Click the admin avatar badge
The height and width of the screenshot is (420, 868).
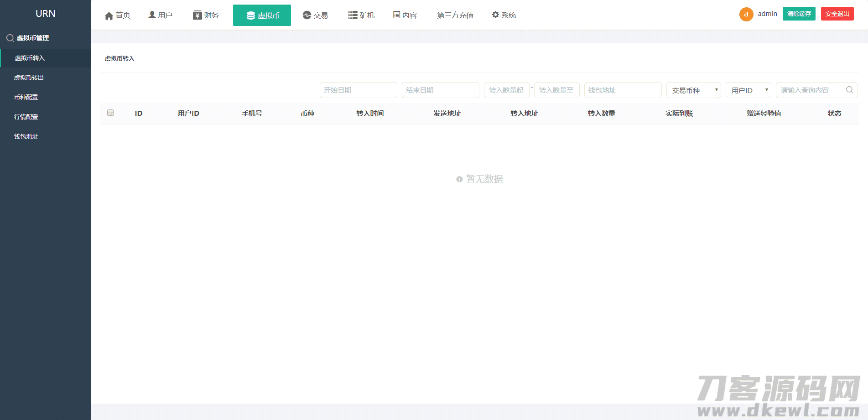pyautogui.click(x=745, y=14)
